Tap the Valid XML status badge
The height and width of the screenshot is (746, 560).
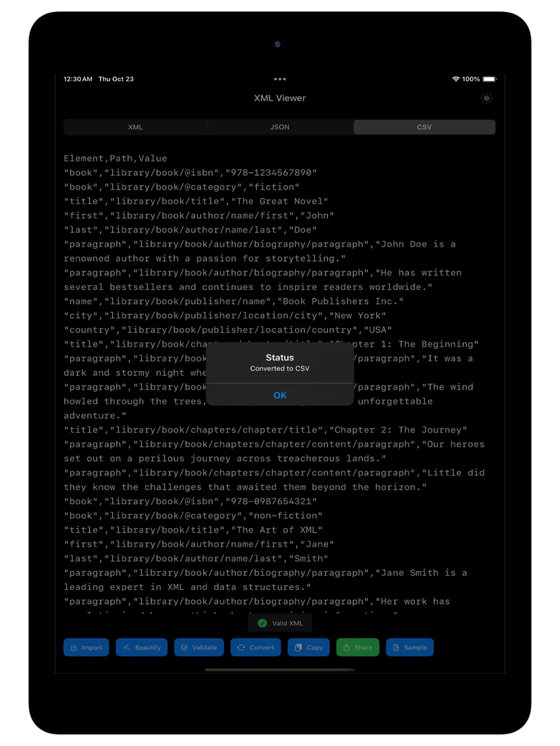click(280, 623)
